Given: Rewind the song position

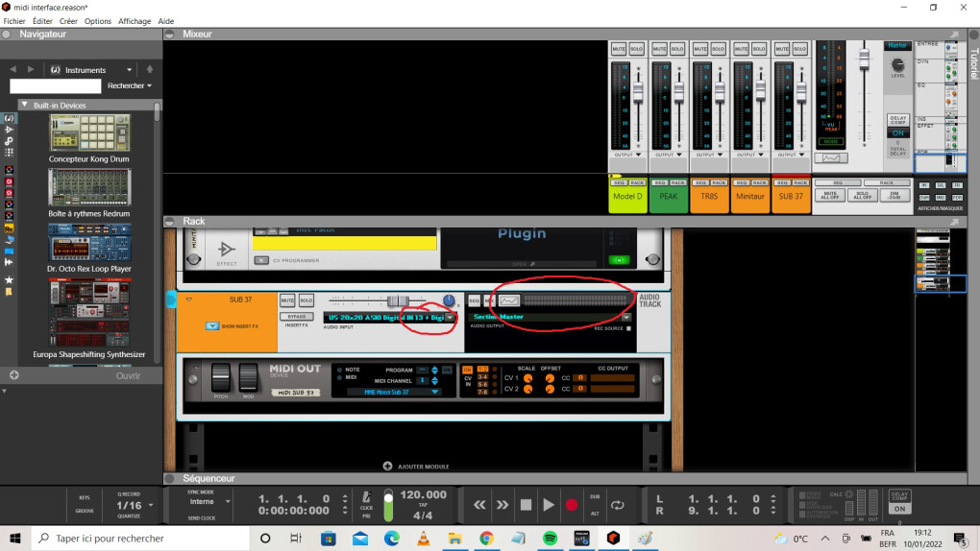Looking at the screenshot, I should (479, 505).
